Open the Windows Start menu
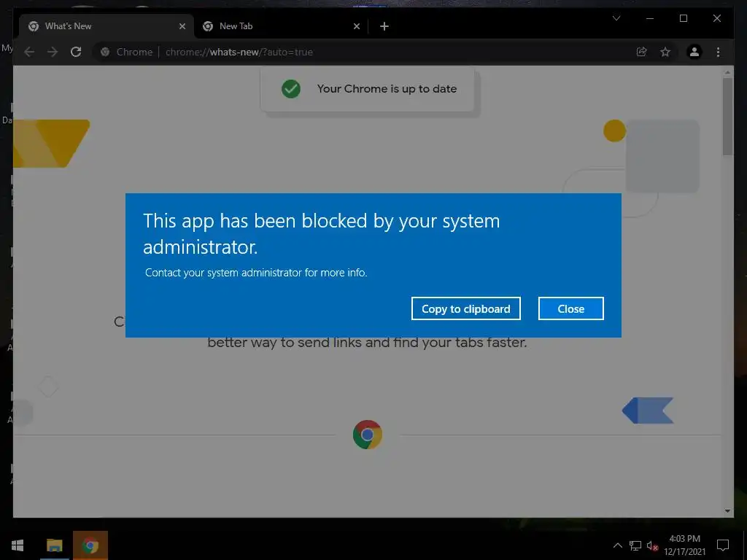This screenshot has height=560, width=747. tap(18, 545)
